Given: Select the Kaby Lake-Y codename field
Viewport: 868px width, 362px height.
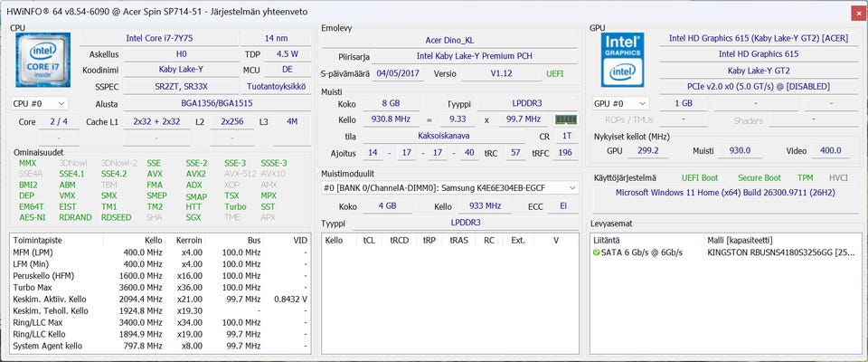Looking at the screenshot, I should click(180, 70).
